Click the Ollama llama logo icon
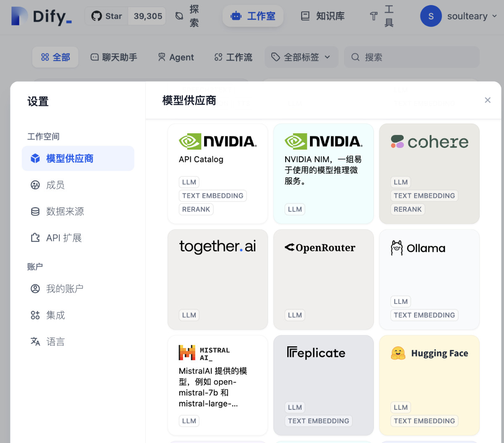 396,248
